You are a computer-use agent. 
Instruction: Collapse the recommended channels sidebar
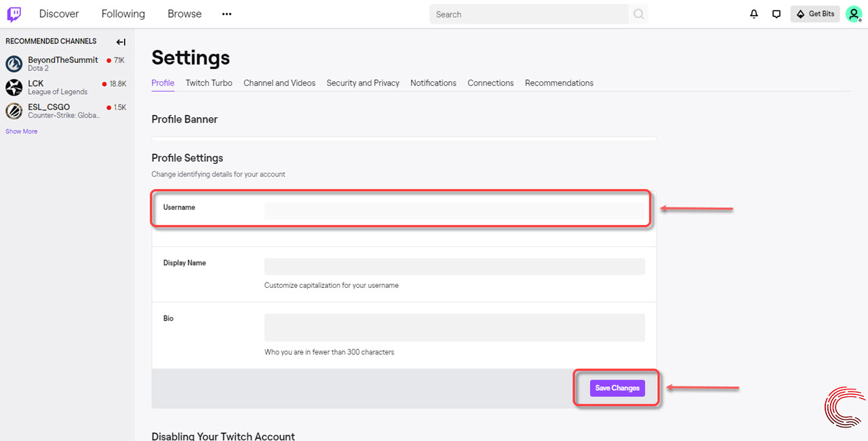121,42
